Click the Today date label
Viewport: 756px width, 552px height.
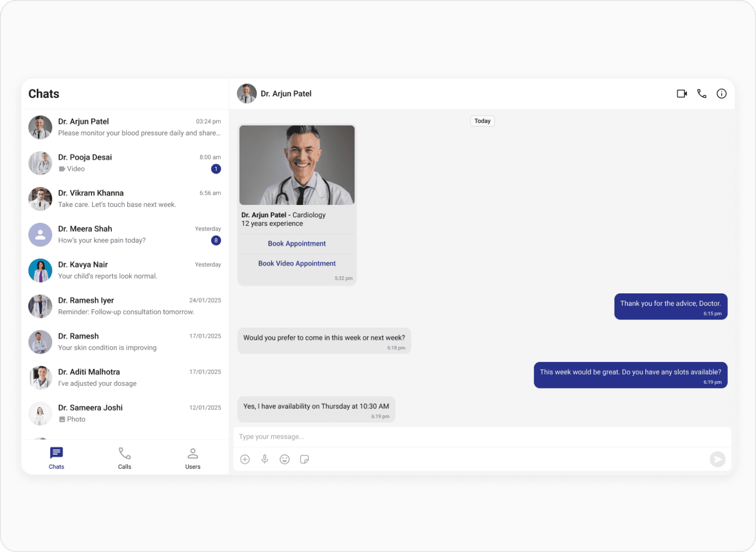click(x=482, y=121)
